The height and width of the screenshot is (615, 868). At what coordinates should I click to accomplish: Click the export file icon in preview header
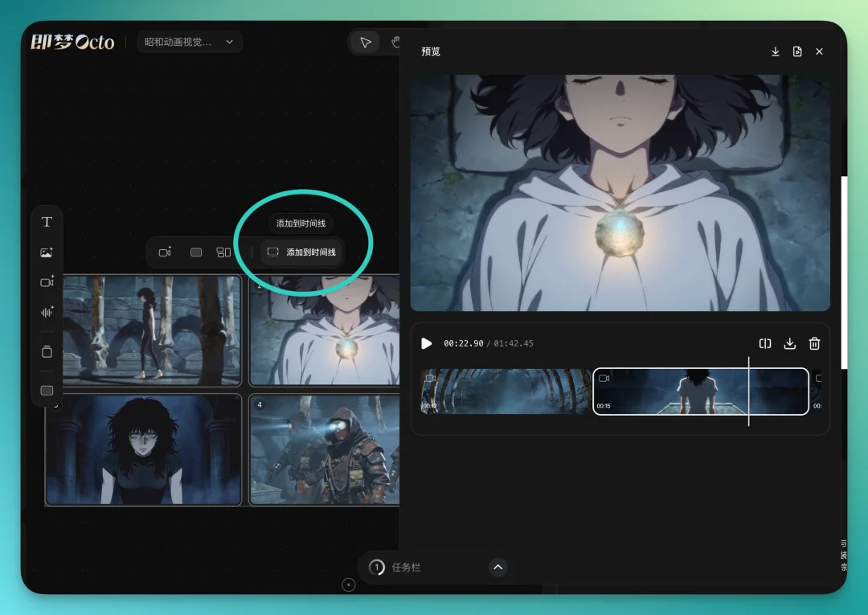click(x=797, y=51)
